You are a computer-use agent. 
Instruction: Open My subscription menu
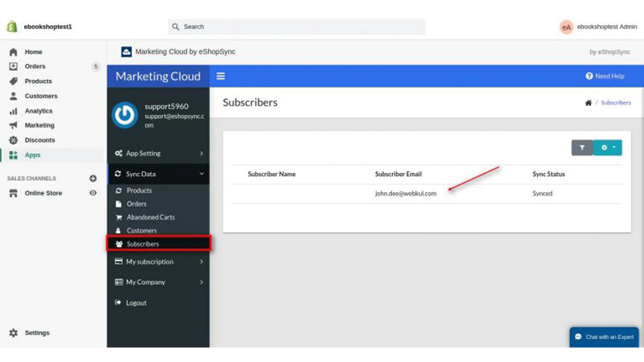pyautogui.click(x=158, y=262)
